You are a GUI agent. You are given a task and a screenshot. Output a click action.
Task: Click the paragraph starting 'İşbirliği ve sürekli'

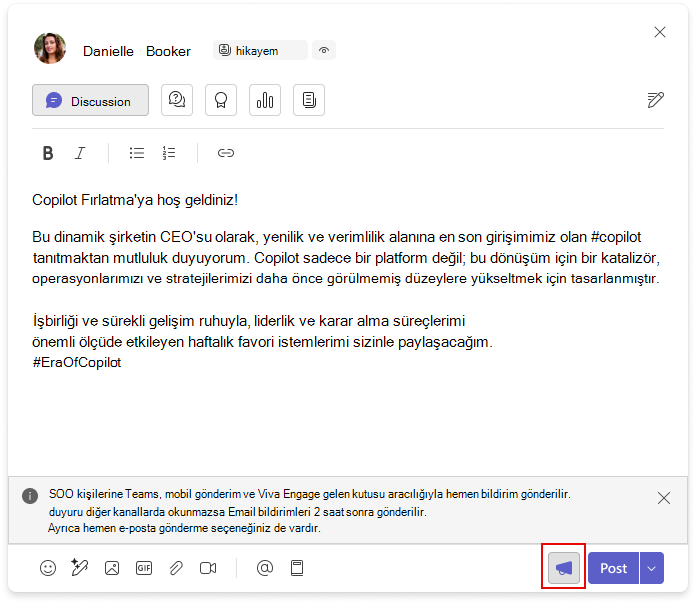tap(262, 342)
